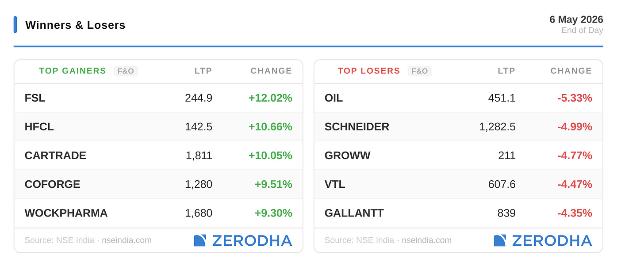Select the F&O badge next to Top Gainers
Image resolution: width=644 pixels, height=270 pixels.
(x=126, y=71)
